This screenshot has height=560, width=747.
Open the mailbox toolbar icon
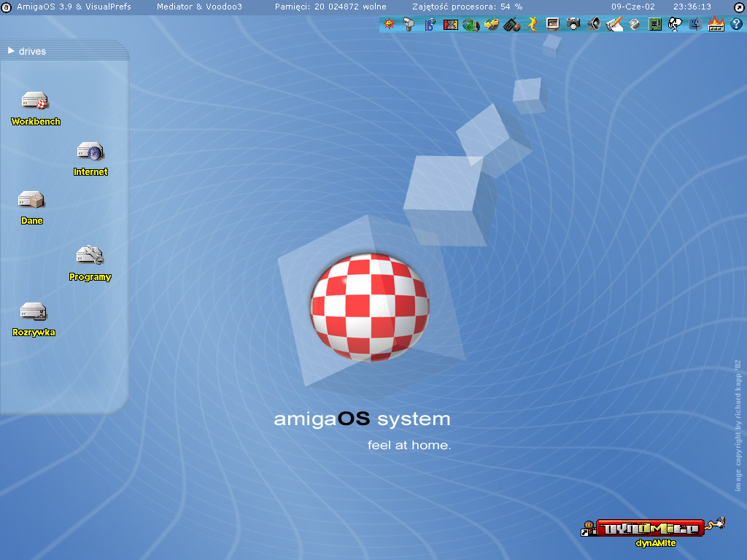[409, 24]
